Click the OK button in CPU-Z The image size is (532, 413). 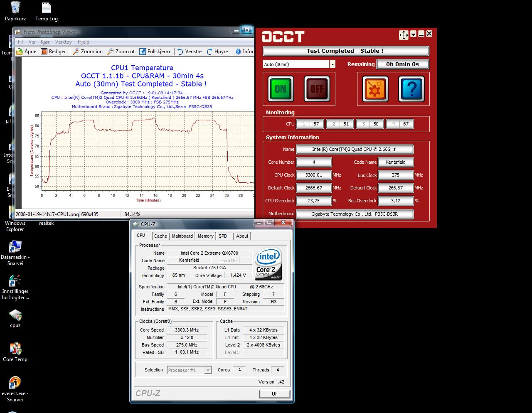[x=275, y=393]
